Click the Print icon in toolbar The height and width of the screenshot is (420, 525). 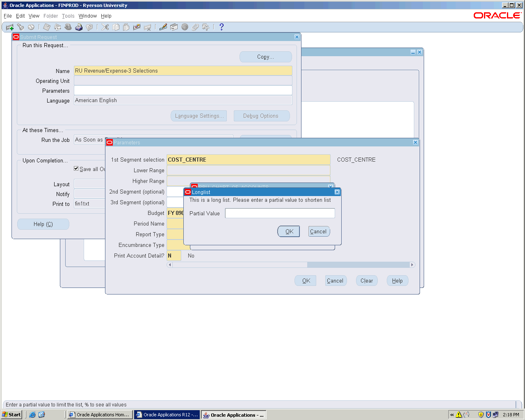pyautogui.click(x=79, y=27)
